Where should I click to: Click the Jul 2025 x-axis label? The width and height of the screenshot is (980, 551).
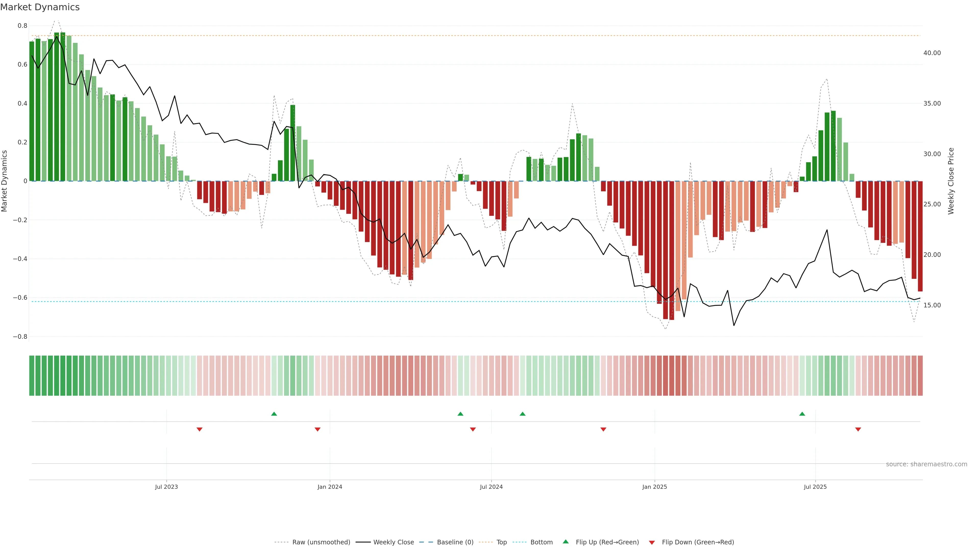point(815,487)
